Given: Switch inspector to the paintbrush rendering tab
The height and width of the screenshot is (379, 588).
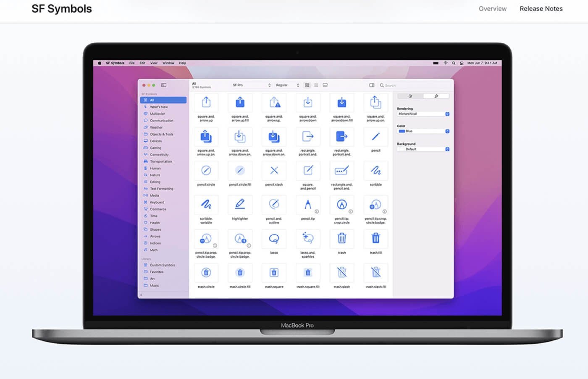Looking at the screenshot, I should tap(436, 96).
